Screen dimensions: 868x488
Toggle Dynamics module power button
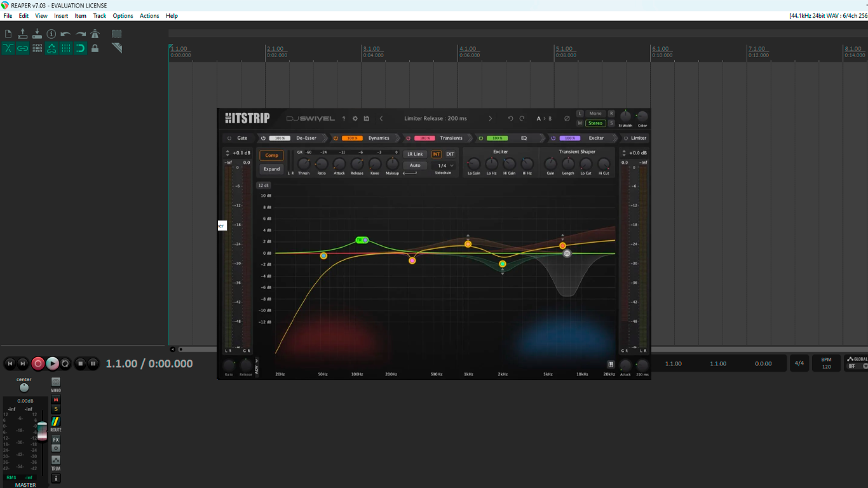[x=336, y=138]
